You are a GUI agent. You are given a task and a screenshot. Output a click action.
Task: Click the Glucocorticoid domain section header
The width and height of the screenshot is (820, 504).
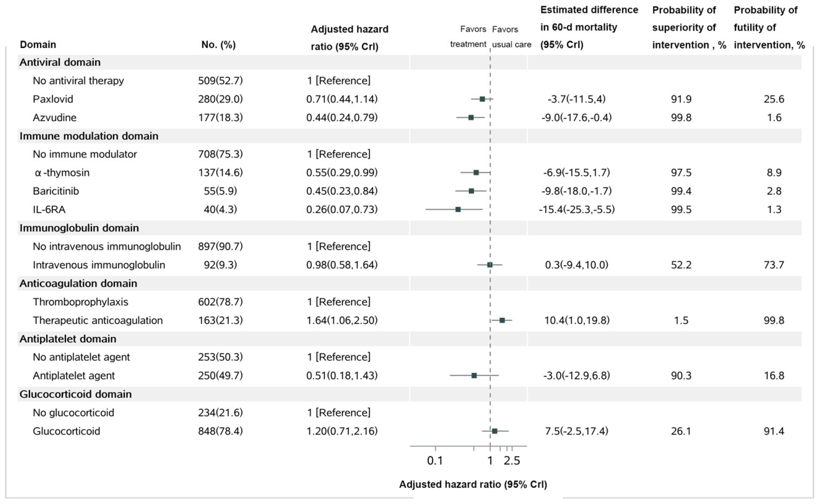pyautogui.click(x=76, y=394)
